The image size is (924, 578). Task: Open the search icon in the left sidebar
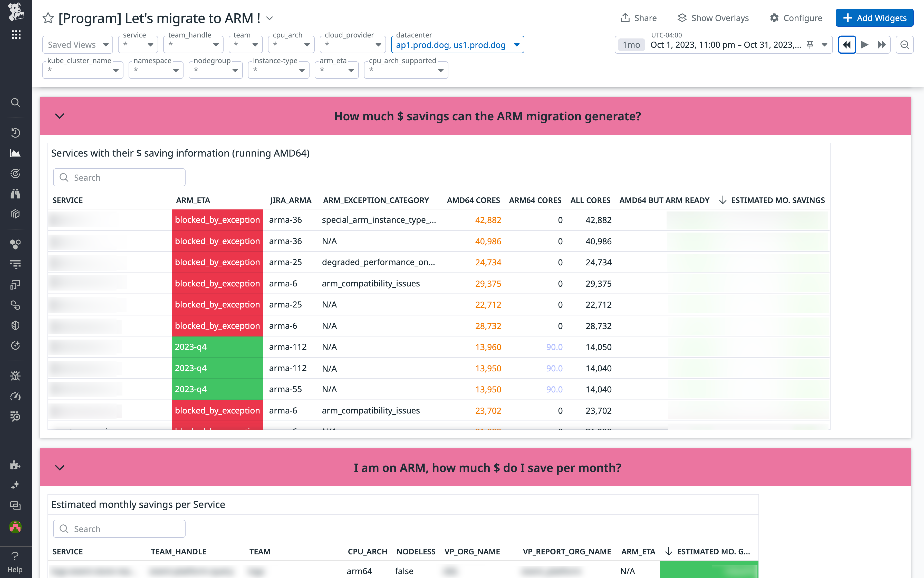coord(15,102)
